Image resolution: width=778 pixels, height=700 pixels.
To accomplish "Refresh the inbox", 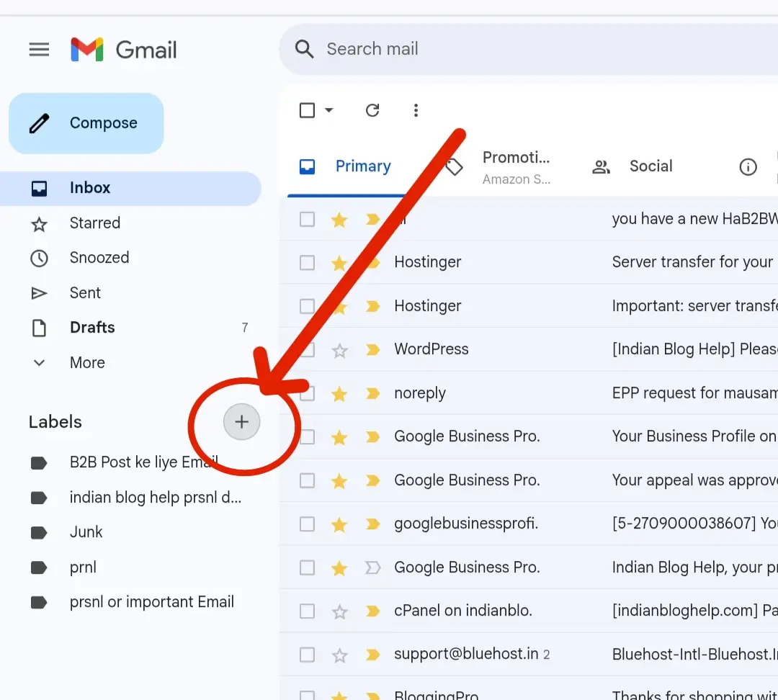I will [x=372, y=110].
